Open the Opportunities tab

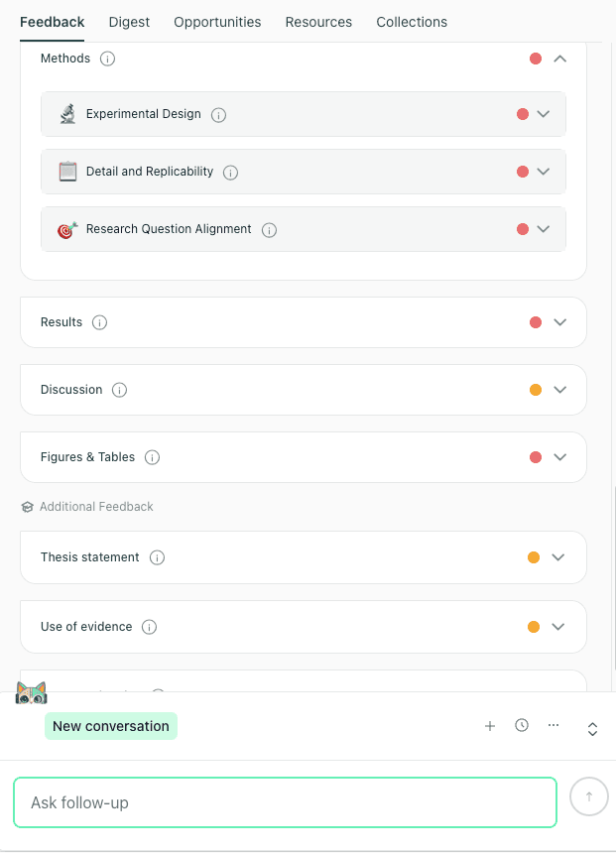point(217,22)
